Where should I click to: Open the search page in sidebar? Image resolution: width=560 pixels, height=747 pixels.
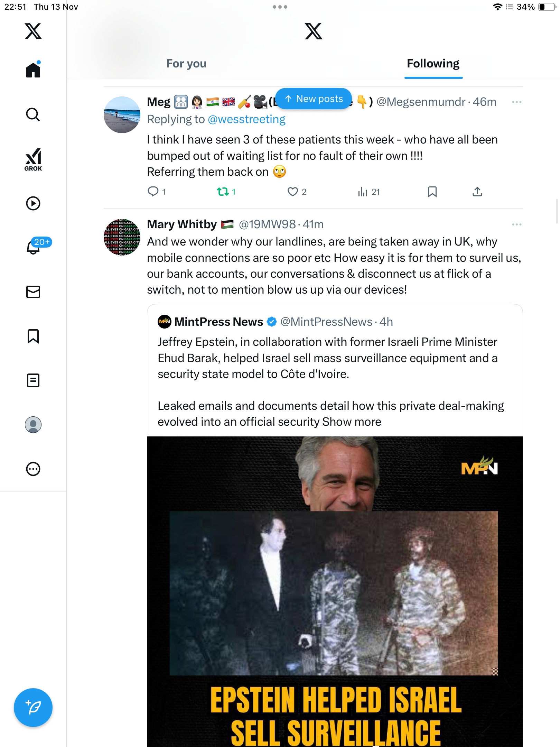[33, 114]
